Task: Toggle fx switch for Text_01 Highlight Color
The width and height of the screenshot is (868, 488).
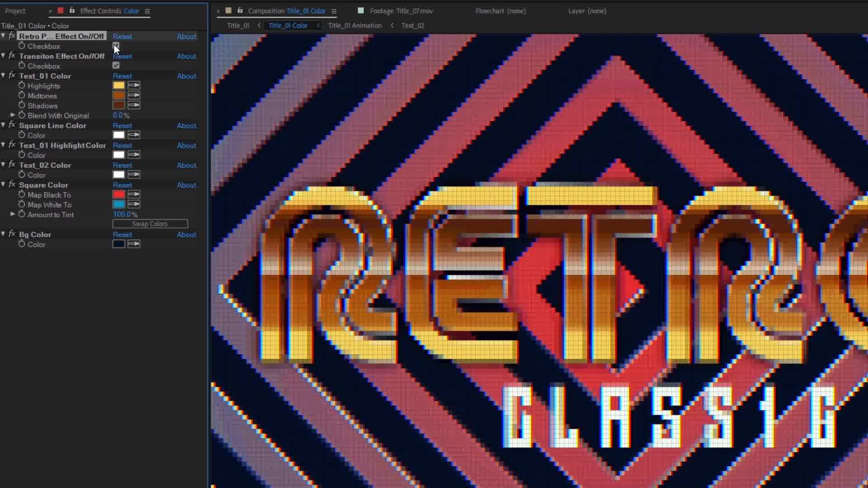Action: [x=12, y=145]
